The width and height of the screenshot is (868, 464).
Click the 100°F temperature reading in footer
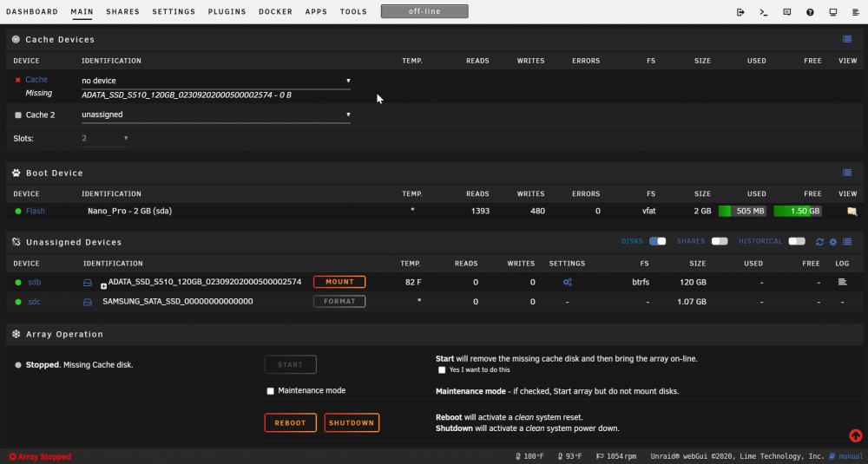tap(531, 456)
